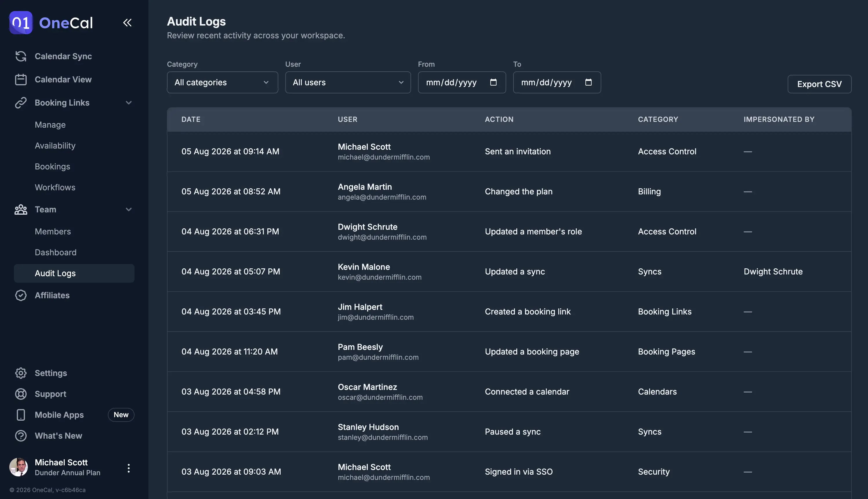Click the Connected a calendar action
868x499 pixels.
[527, 392]
